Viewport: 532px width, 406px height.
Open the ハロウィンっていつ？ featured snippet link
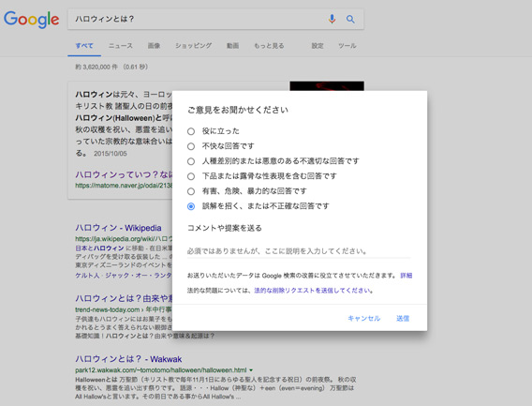point(124,174)
